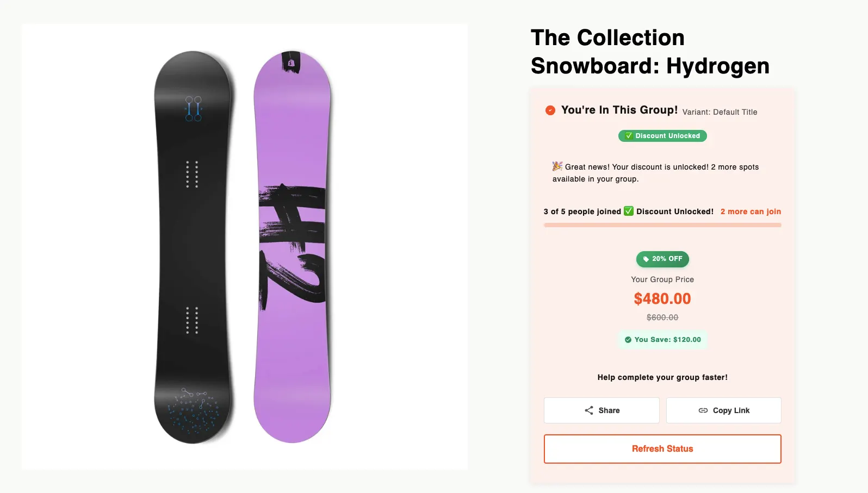Viewport: 868px width, 493px height.
Task: Click the share icon inside the Share button
Action: (588, 410)
